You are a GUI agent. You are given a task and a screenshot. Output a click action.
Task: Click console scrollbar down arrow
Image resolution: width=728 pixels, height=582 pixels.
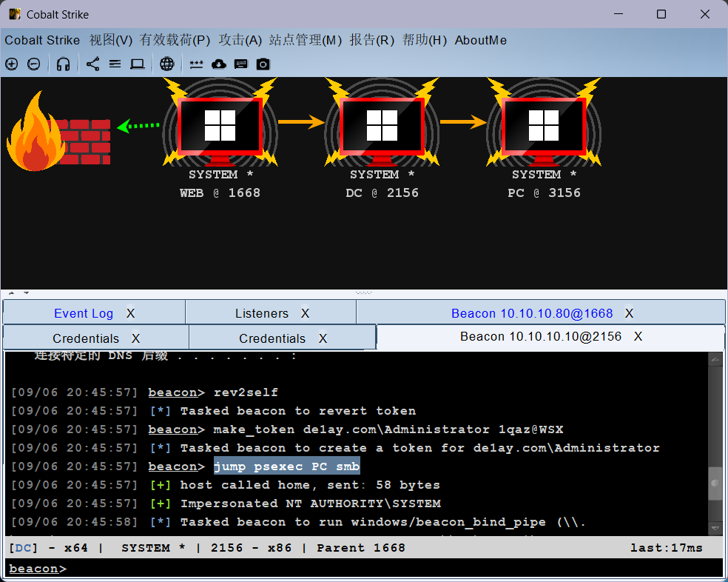point(715,529)
